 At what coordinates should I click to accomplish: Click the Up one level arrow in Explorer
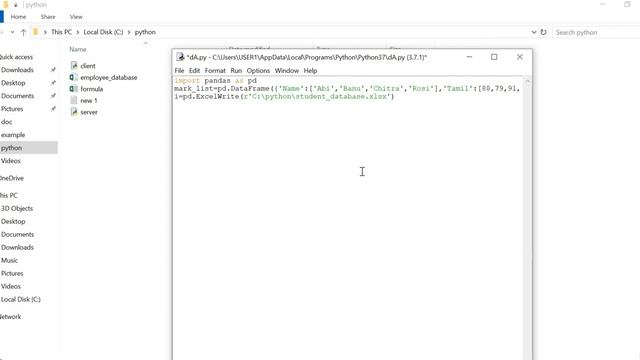[23, 32]
